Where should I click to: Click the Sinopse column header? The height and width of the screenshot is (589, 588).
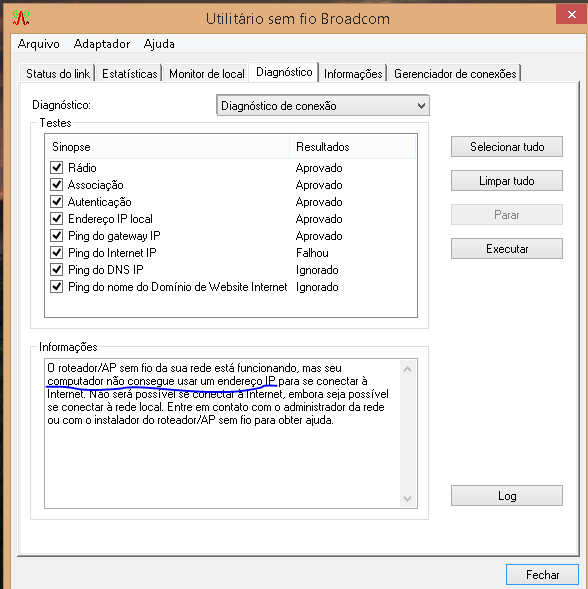coord(167,146)
